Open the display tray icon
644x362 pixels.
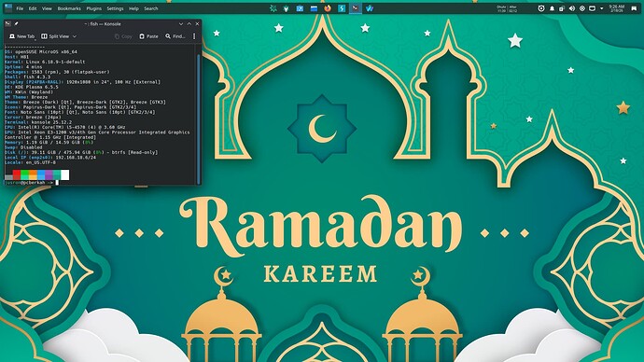tap(593, 8)
